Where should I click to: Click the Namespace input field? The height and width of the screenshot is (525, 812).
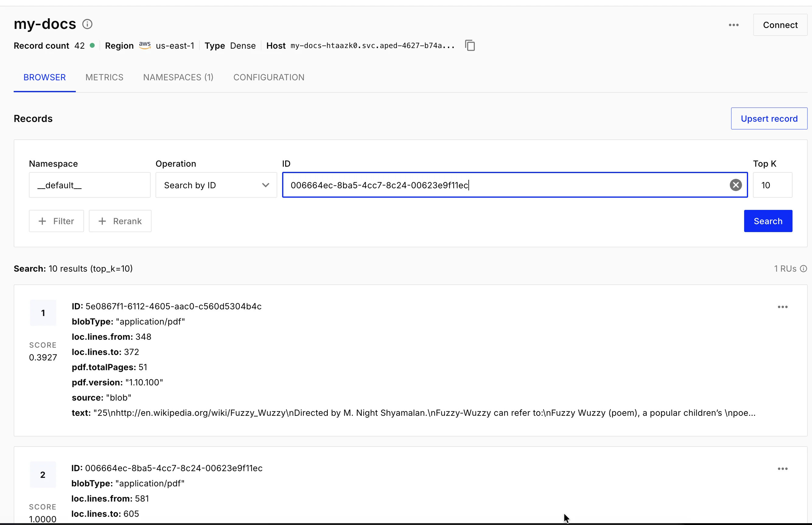[89, 185]
